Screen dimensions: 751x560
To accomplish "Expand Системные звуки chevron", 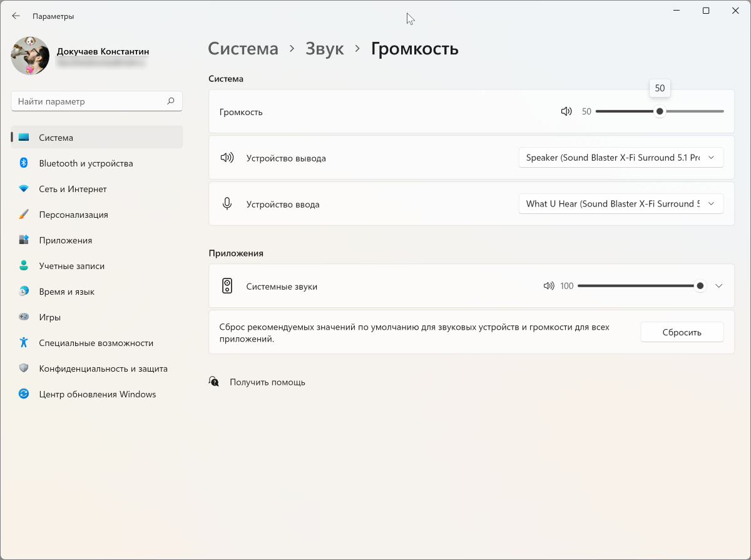I will pyautogui.click(x=718, y=286).
